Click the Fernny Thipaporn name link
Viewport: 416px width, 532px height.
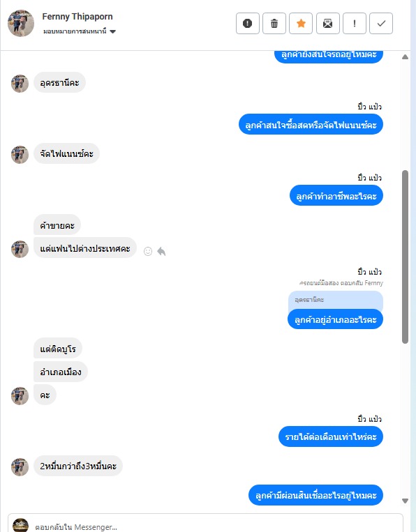click(77, 16)
